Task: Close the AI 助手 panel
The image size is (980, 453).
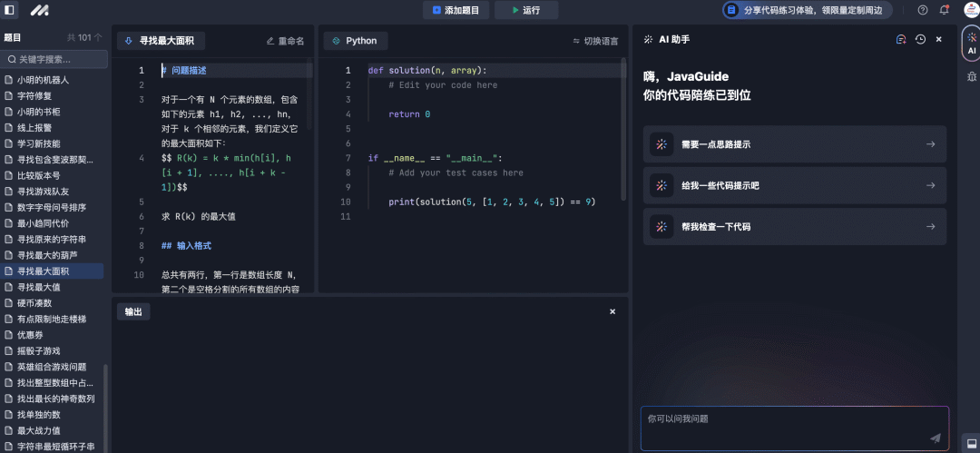Action: pos(938,39)
